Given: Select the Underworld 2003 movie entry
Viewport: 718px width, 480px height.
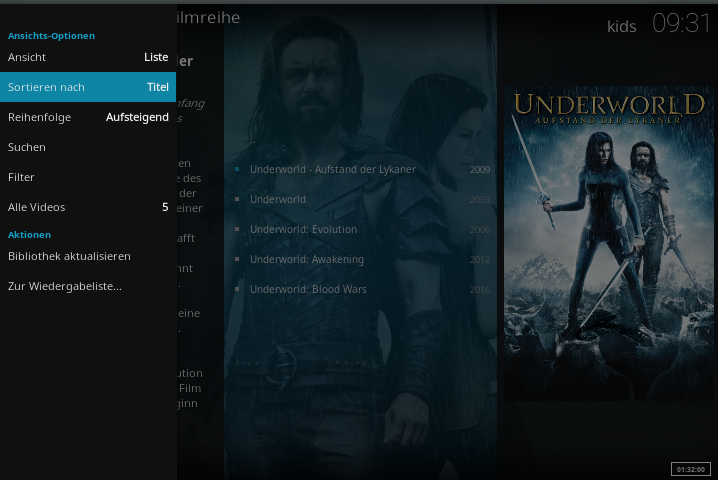Looking at the screenshot, I should pyautogui.click(x=362, y=199).
